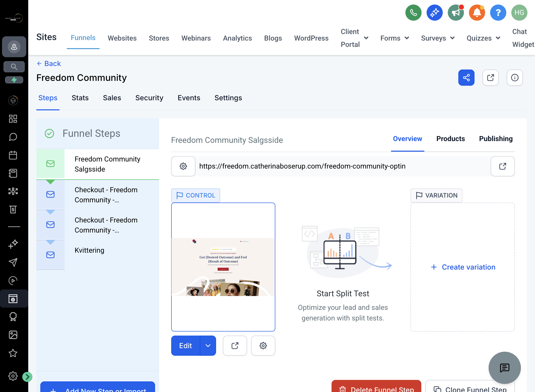Switch to the Websites tab
535x392 pixels.
pos(122,38)
